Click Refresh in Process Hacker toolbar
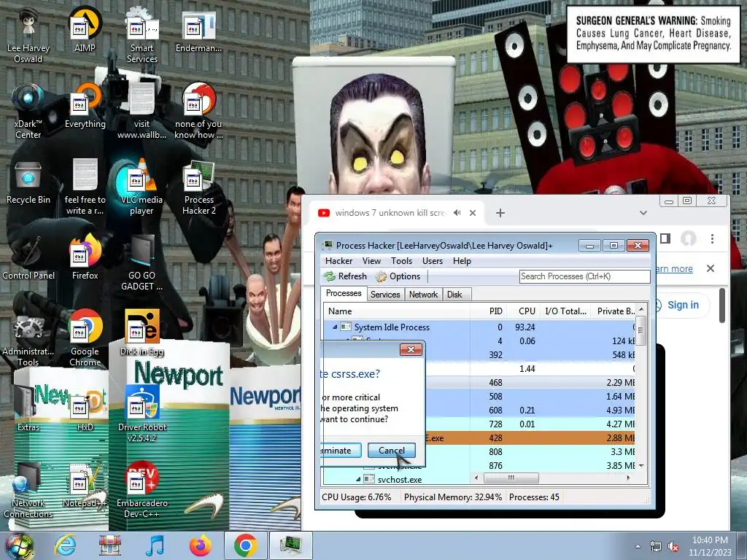The width and height of the screenshot is (747, 560). (346, 276)
